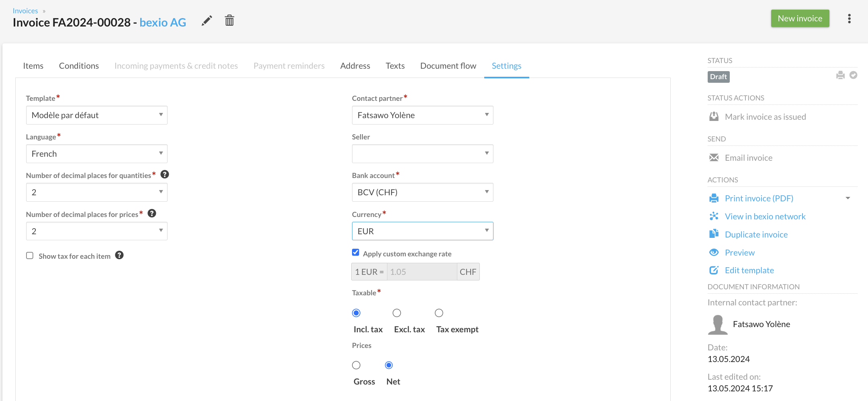The image size is (868, 401).
Task: Click the help icon for quantity decimal places
Action: pos(165,174)
